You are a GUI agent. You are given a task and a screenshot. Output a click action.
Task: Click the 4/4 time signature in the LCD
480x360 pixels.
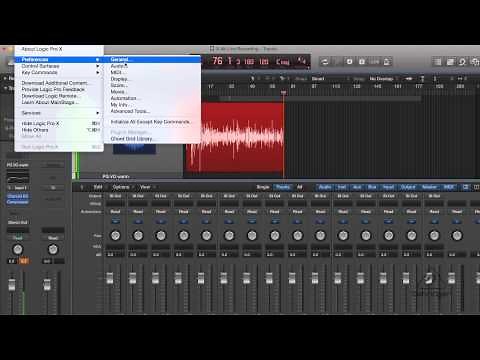(x=302, y=61)
